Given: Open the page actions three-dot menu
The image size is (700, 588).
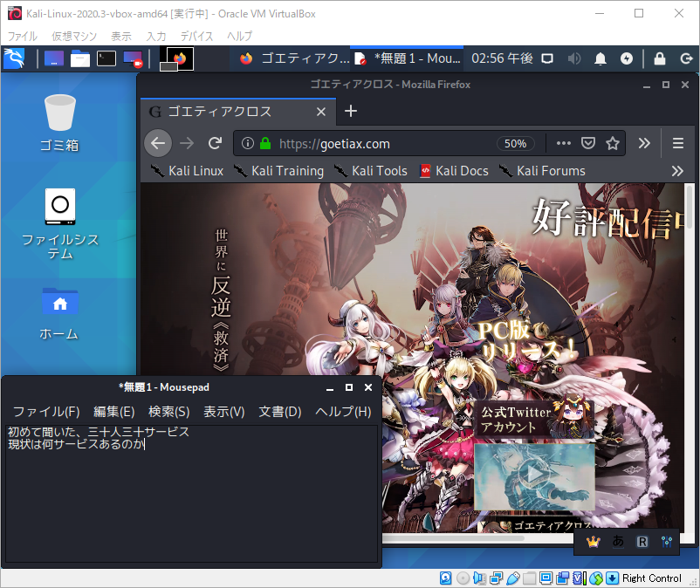Looking at the screenshot, I should pyautogui.click(x=563, y=143).
